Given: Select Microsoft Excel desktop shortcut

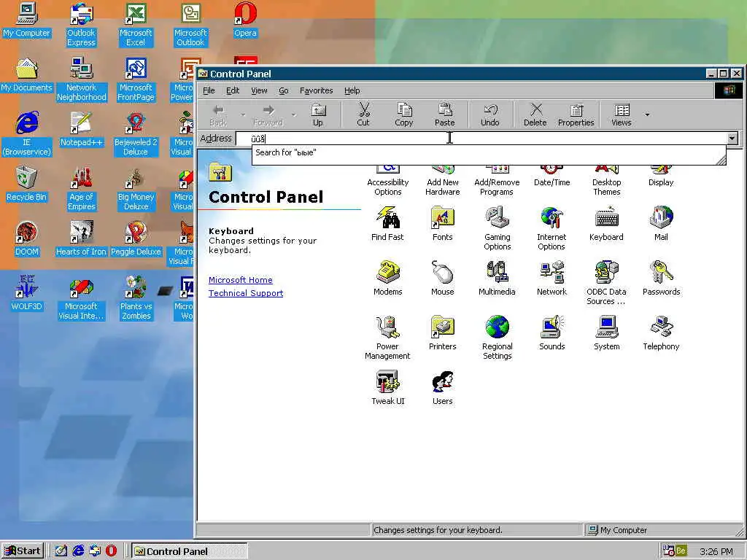Looking at the screenshot, I should 136,25.
